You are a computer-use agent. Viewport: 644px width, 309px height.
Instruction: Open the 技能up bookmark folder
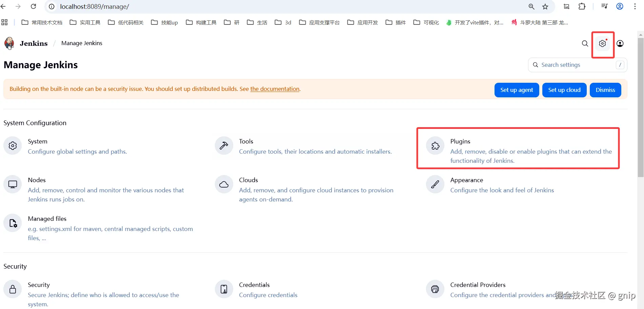(164, 22)
